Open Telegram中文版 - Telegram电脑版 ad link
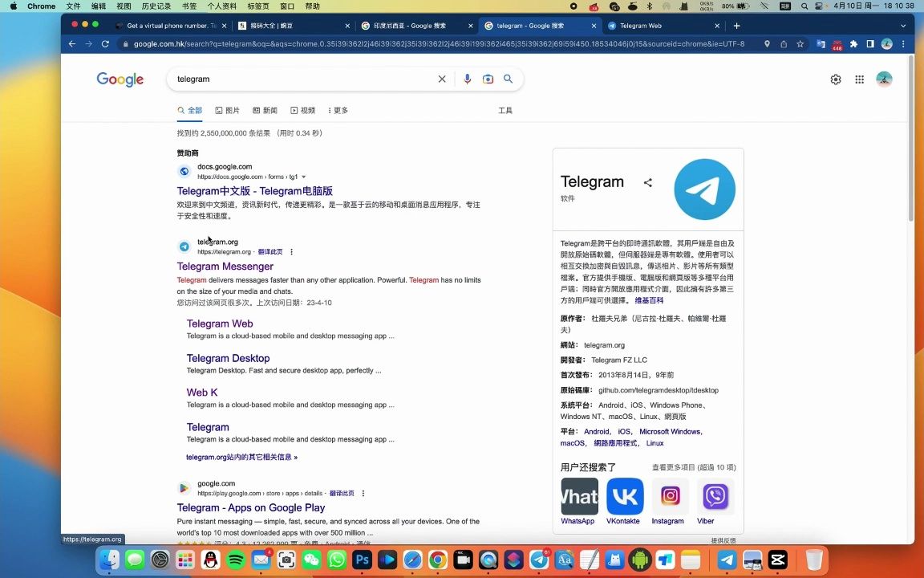The width and height of the screenshot is (924, 578). coord(254,191)
